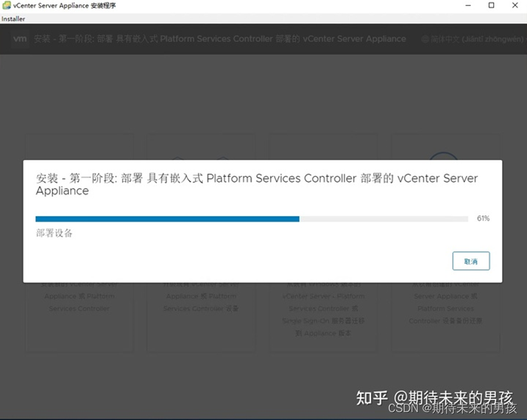527x420 pixels.
Task: Open the Installer menu
Action: coord(13,19)
